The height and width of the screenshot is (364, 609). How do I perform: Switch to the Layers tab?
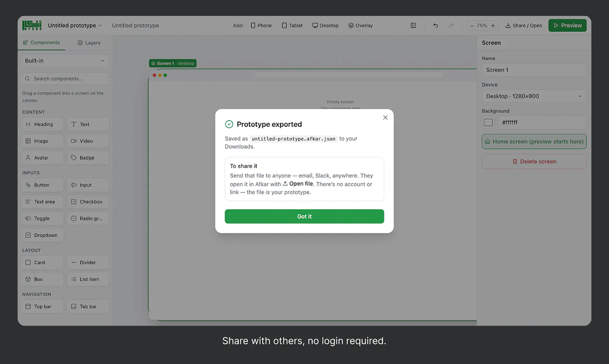[89, 43]
